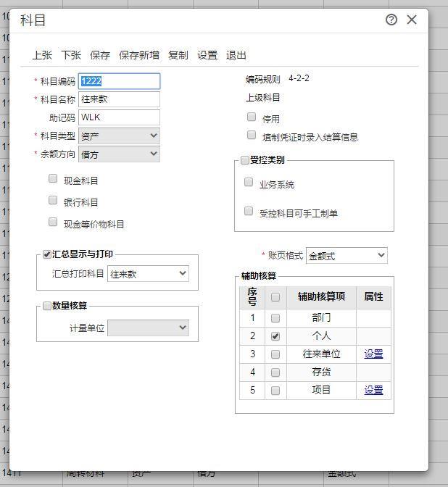Screen dimensions: 448x487
Task: Click the 编码规则 value 4-2-2
Action: 299,78
